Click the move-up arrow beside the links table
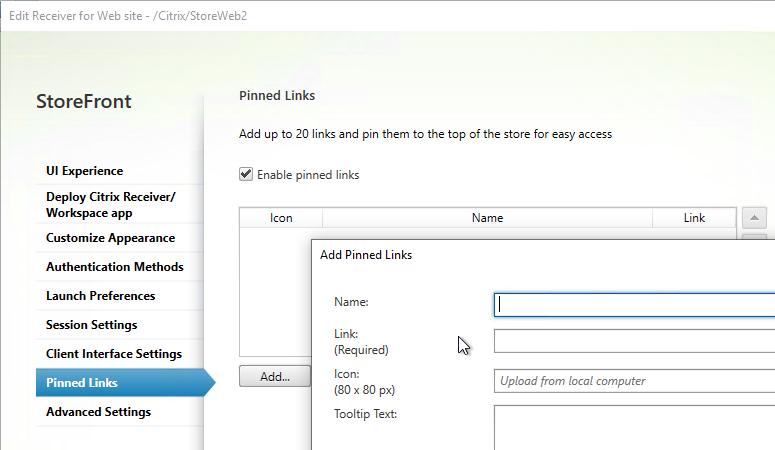775x450 pixels. 754,218
